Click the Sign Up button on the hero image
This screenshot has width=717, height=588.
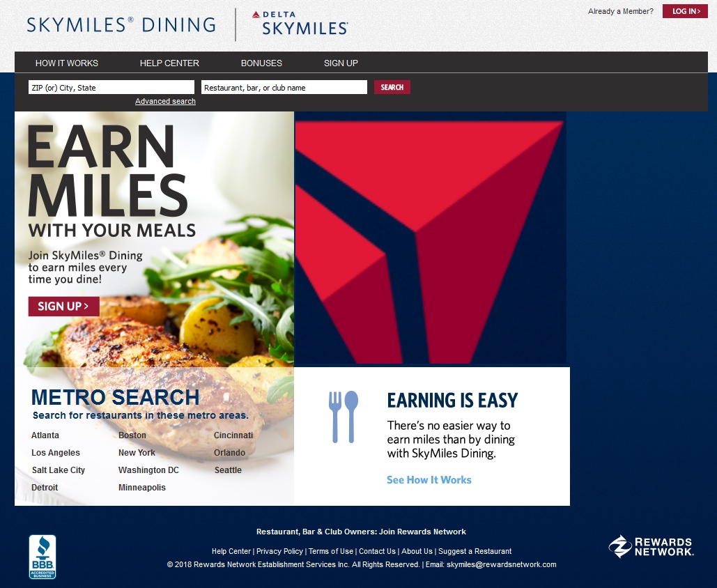(64, 307)
